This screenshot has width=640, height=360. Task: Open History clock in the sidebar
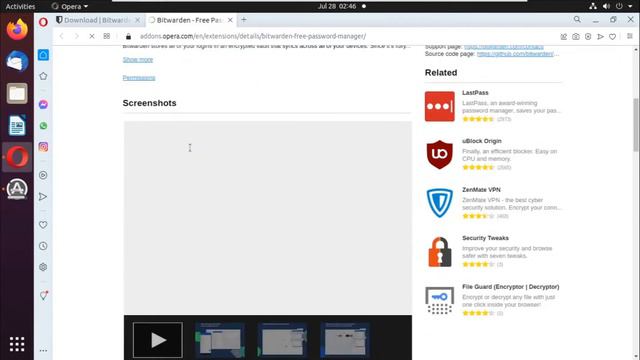point(43,246)
